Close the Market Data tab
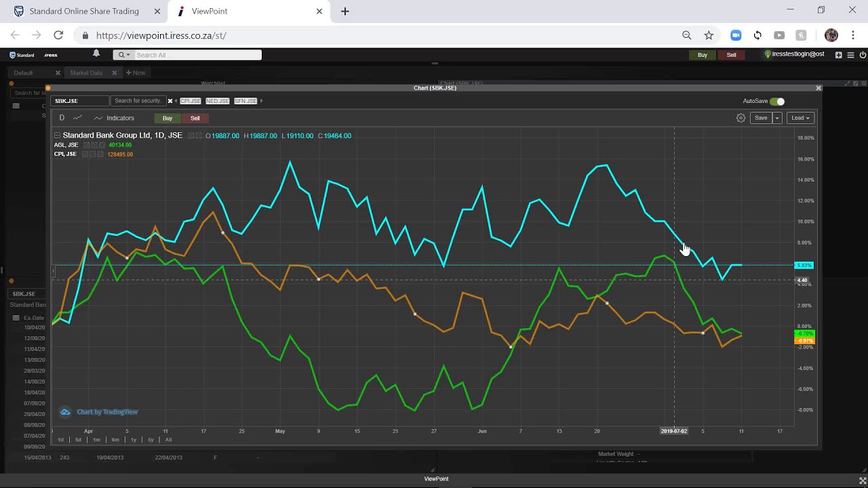868x488 pixels. pos(114,73)
